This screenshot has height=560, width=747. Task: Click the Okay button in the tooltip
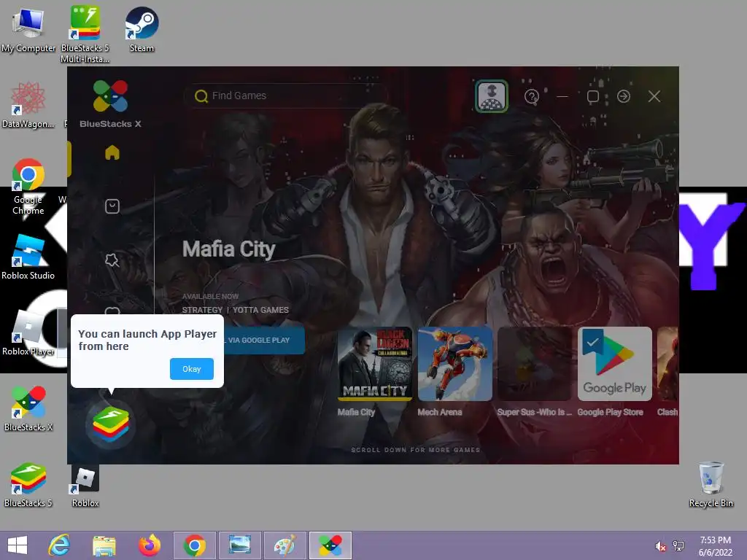(192, 369)
